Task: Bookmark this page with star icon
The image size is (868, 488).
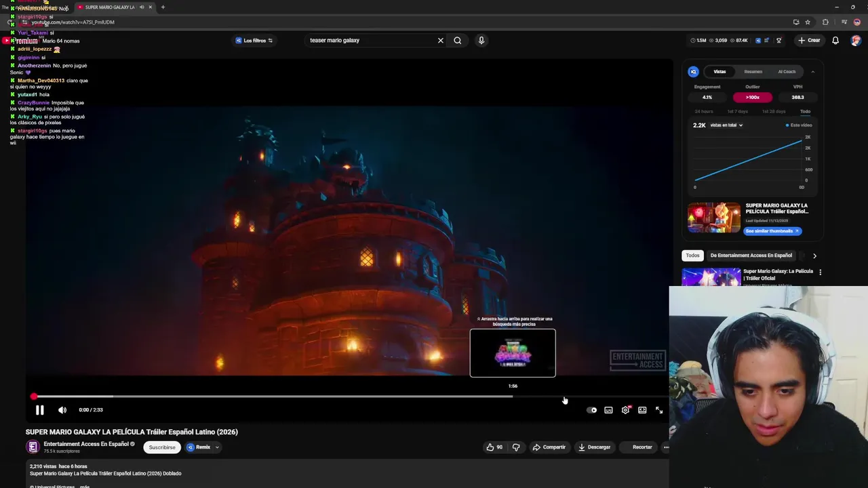Action: 808,22
